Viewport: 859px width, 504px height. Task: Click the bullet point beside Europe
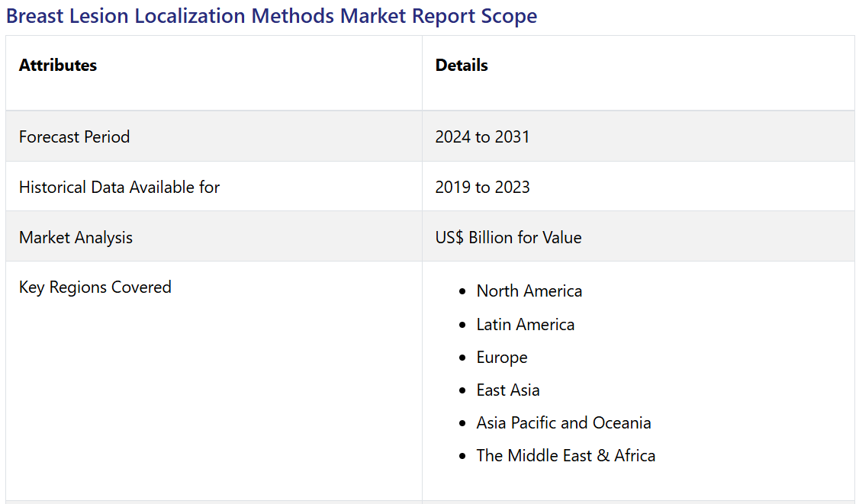click(462, 358)
